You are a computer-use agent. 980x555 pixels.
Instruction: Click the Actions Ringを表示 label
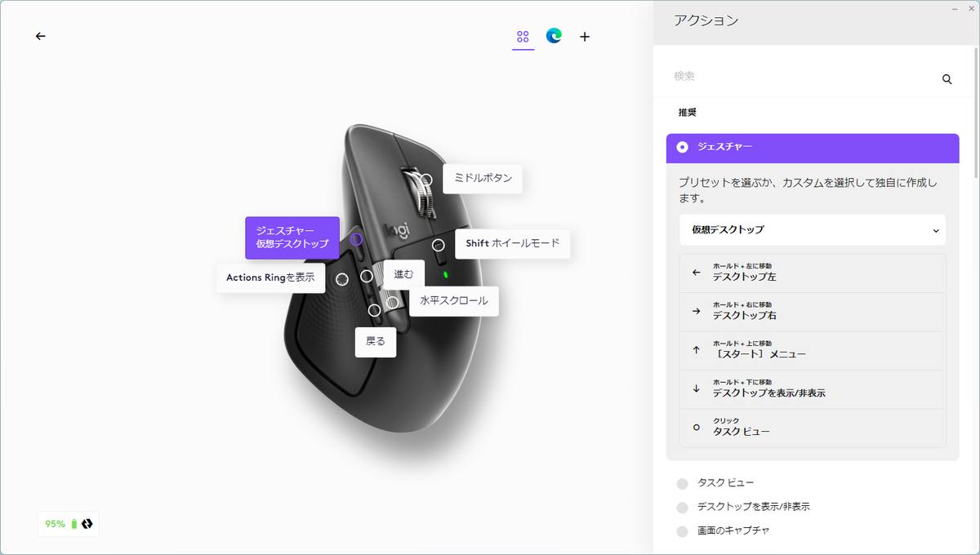[270, 277]
